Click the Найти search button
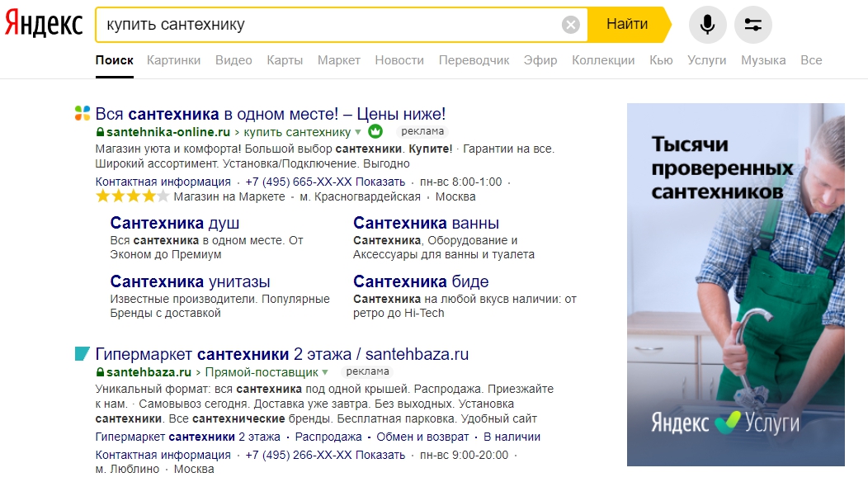This screenshot has height=482, width=868. (x=627, y=25)
